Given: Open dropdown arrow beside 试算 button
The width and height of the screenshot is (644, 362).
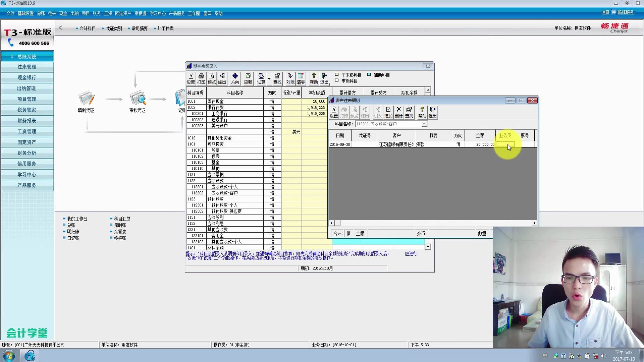Looking at the screenshot, I should tap(269, 79).
